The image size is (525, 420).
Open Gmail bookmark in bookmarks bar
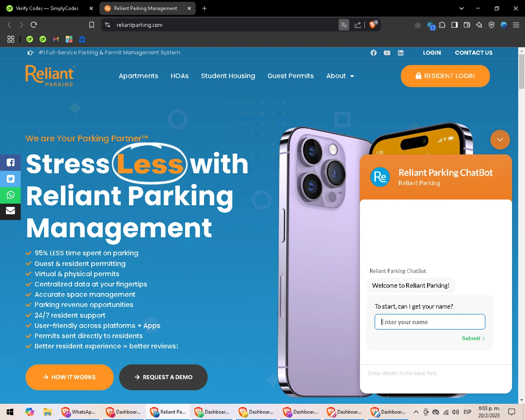(56, 39)
